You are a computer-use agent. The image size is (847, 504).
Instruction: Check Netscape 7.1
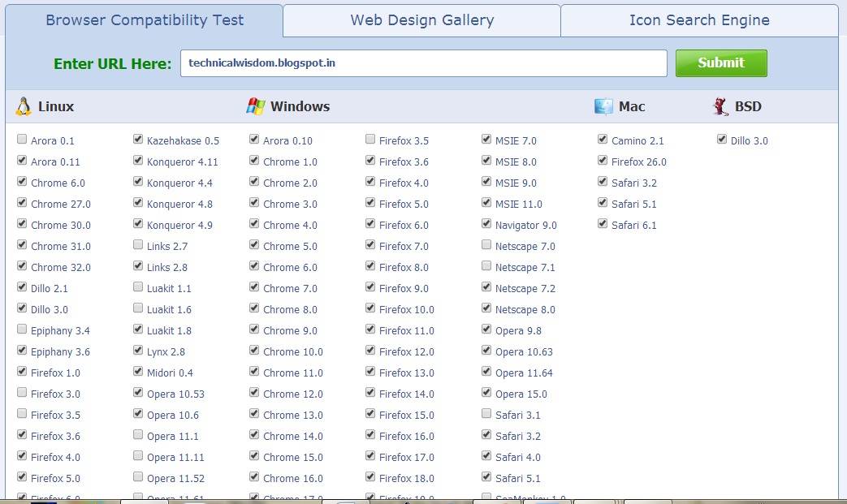pyautogui.click(x=486, y=265)
